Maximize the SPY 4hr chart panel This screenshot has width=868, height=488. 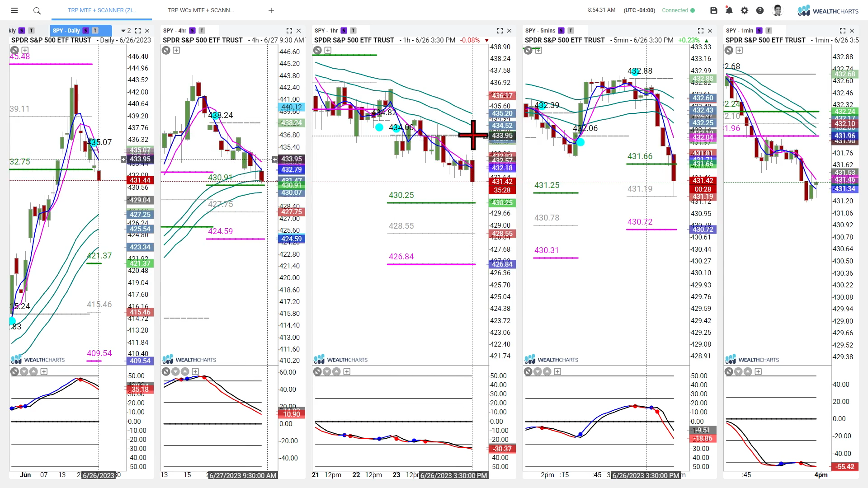coord(289,31)
